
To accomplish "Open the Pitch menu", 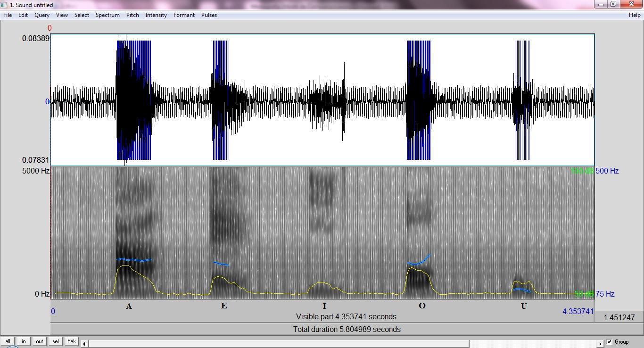I will [132, 15].
